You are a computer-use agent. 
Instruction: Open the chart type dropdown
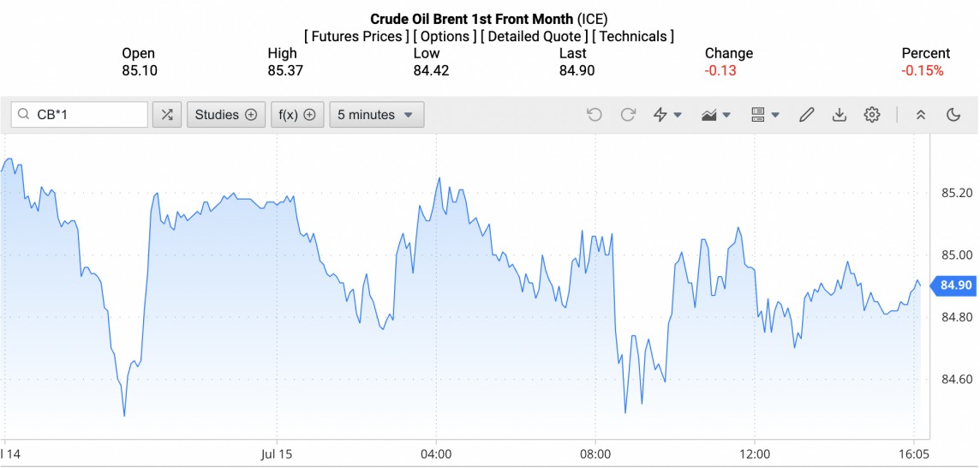[x=715, y=115]
